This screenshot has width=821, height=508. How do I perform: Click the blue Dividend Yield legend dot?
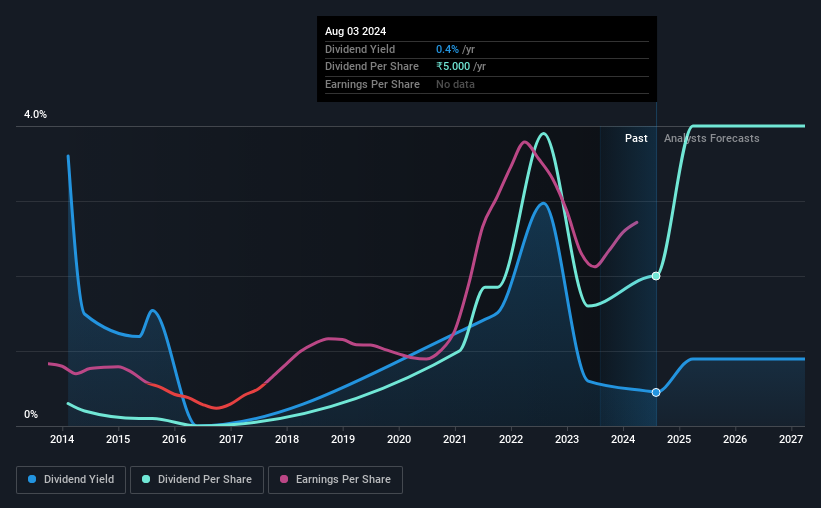32,479
